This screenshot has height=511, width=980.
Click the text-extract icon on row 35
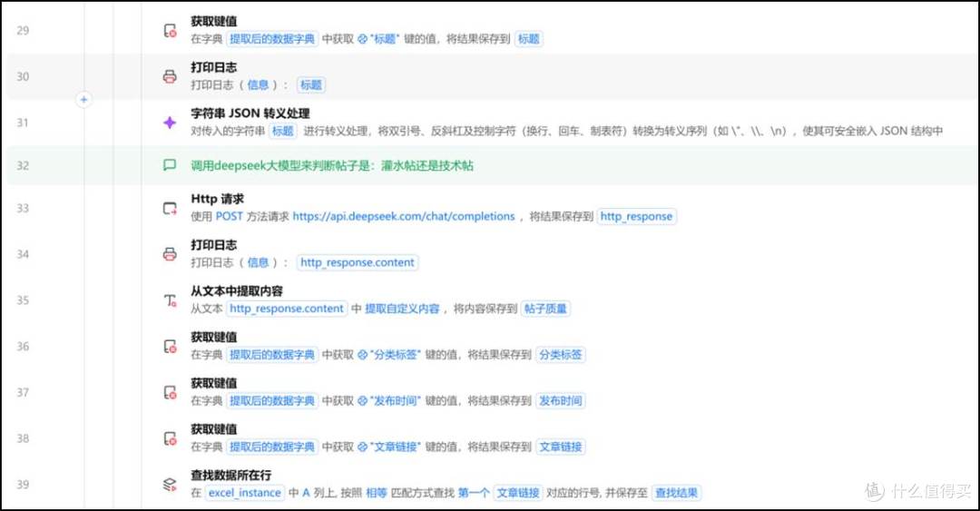click(170, 300)
